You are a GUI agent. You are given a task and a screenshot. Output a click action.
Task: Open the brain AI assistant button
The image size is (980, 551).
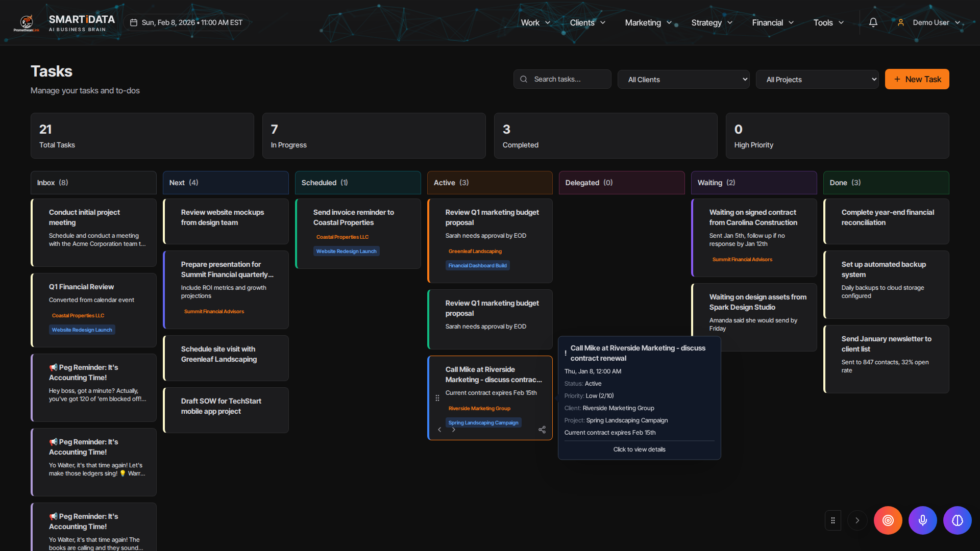coord(957,520)
